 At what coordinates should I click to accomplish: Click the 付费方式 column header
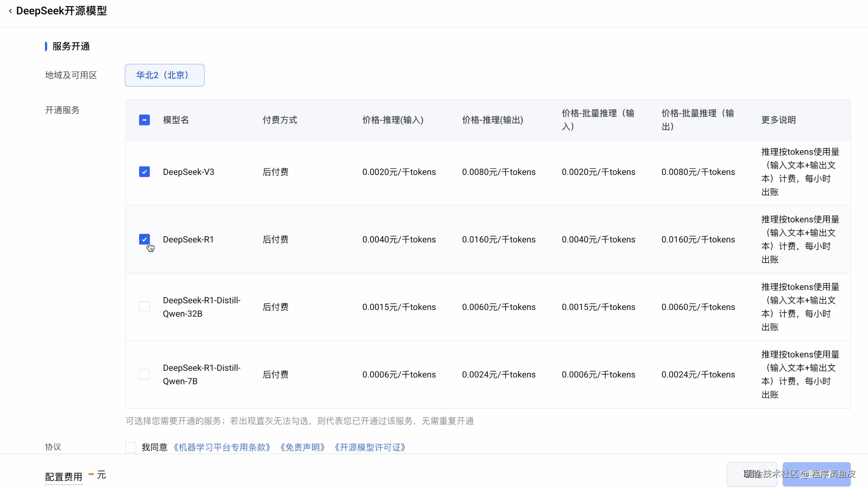(x=279, y=120)
